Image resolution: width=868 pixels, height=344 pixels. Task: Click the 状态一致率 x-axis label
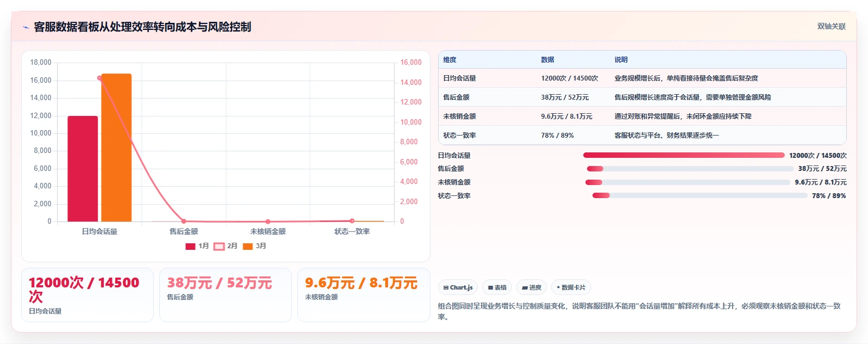tap(352, 231)
